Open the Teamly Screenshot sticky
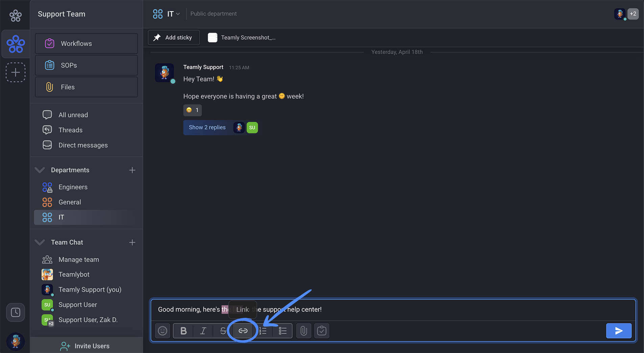 point(242,38)
